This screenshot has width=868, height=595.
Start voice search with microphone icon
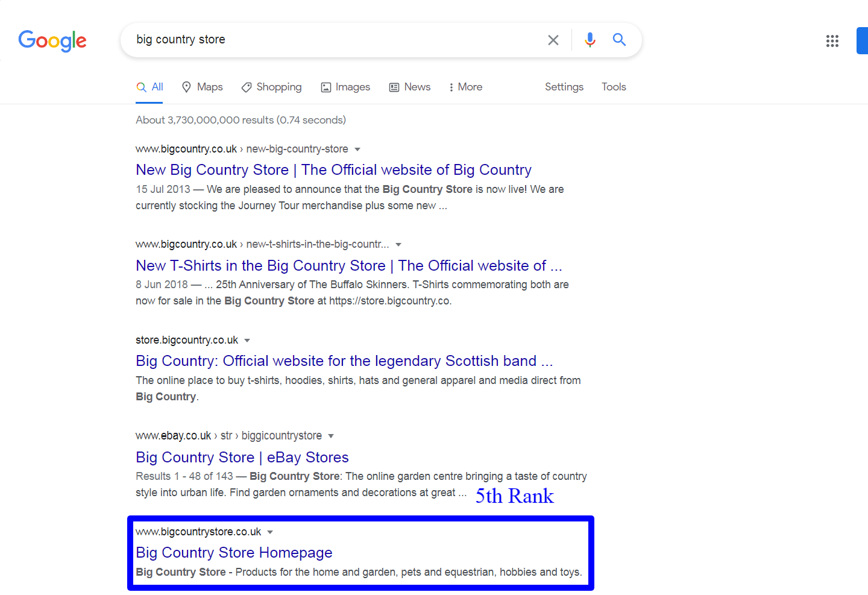(590, 40)
